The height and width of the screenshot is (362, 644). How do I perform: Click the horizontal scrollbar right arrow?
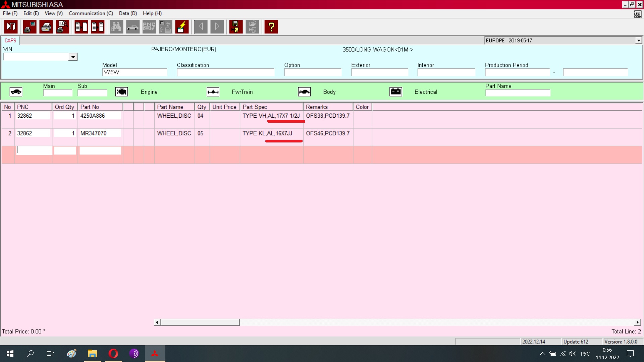637,322
